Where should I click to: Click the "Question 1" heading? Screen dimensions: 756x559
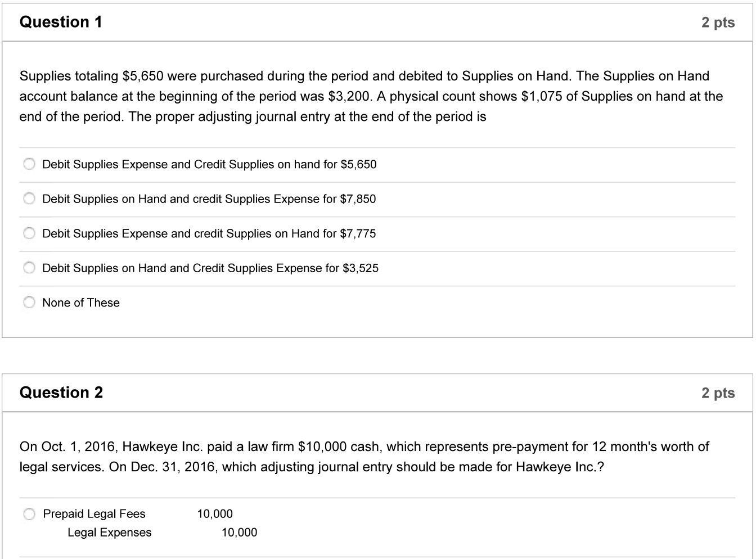tap(61, 22)
